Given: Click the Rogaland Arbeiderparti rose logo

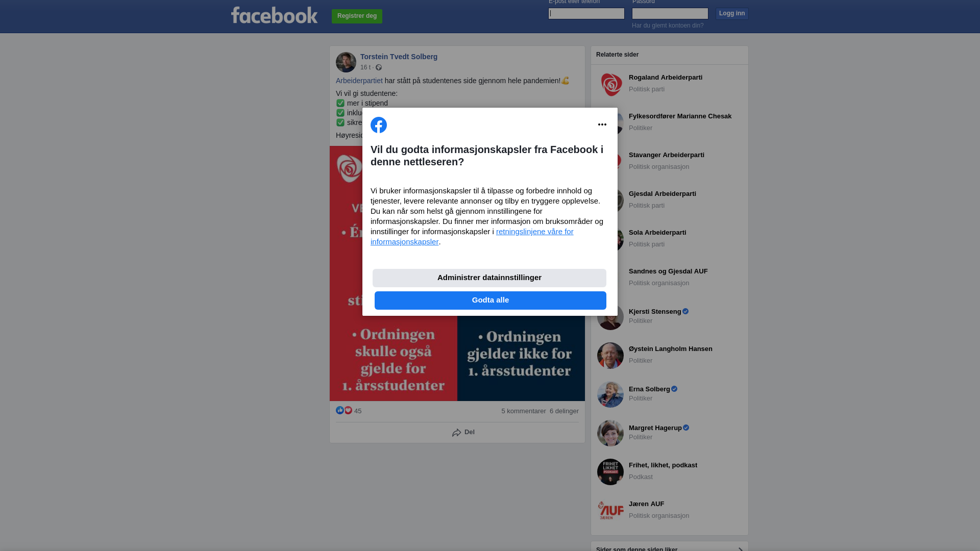Looking at the screenshot, I should click(x=610, y=84).
